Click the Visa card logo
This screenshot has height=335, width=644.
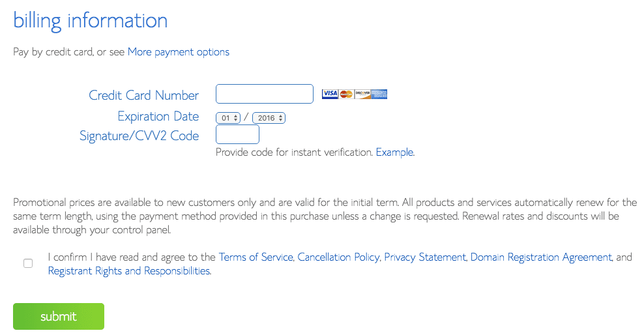[330, 94]
